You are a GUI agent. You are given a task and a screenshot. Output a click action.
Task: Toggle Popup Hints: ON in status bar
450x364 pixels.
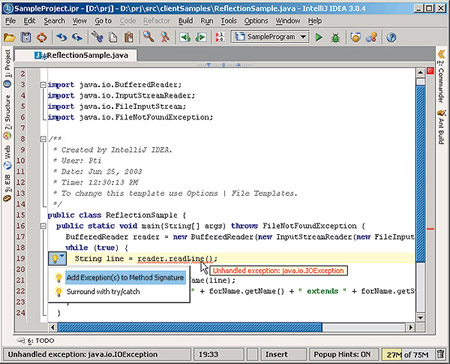click(342, 354)
